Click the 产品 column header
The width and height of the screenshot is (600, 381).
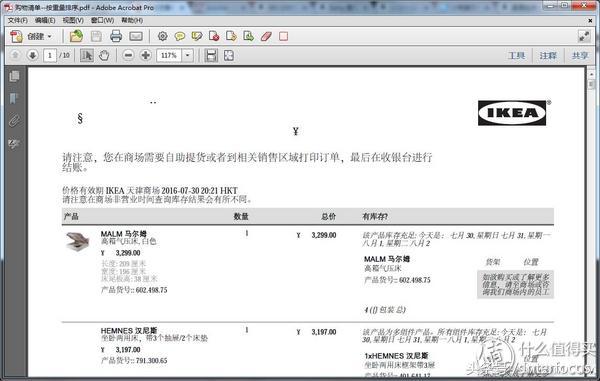click(71, 217)
